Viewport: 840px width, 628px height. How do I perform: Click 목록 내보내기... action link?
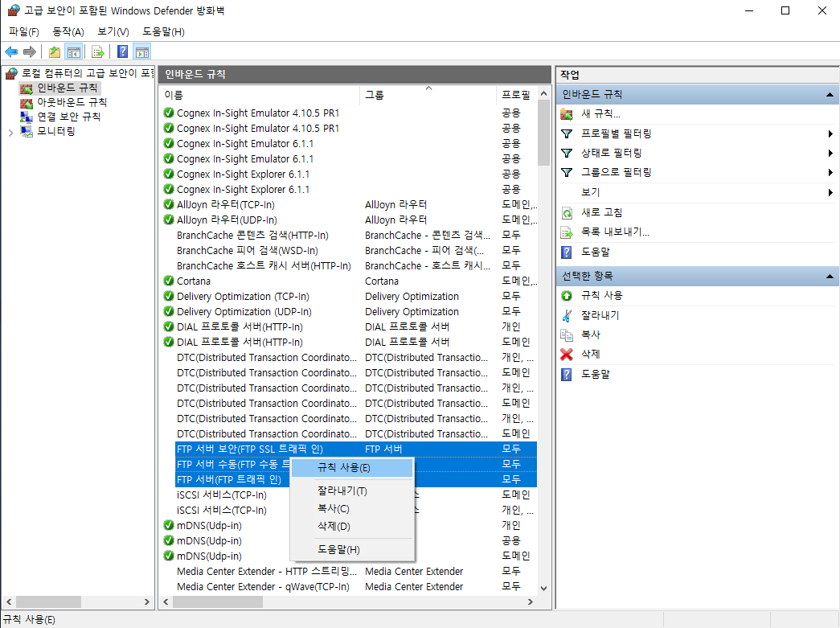point(615,232)
